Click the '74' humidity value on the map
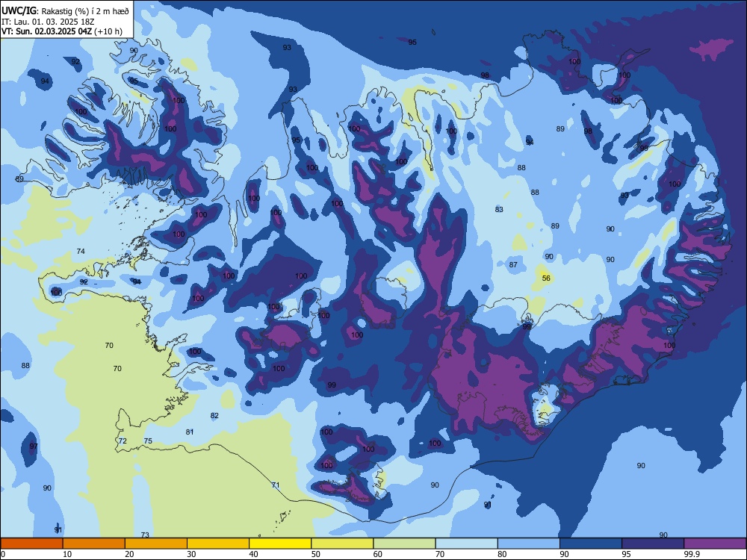 click(x=81, y=251)
